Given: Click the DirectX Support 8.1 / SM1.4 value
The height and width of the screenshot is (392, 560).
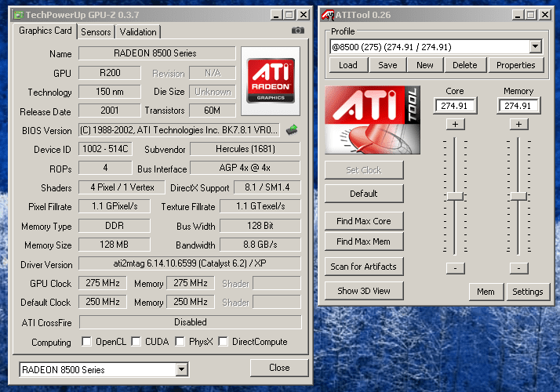Looking at the screenshot, I should coord(267,187).
